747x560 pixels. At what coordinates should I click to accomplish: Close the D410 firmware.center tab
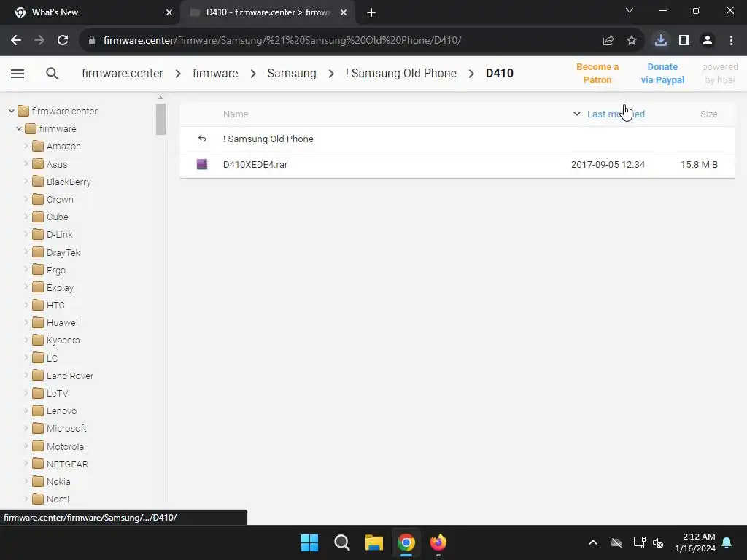[x=344, y=12]
